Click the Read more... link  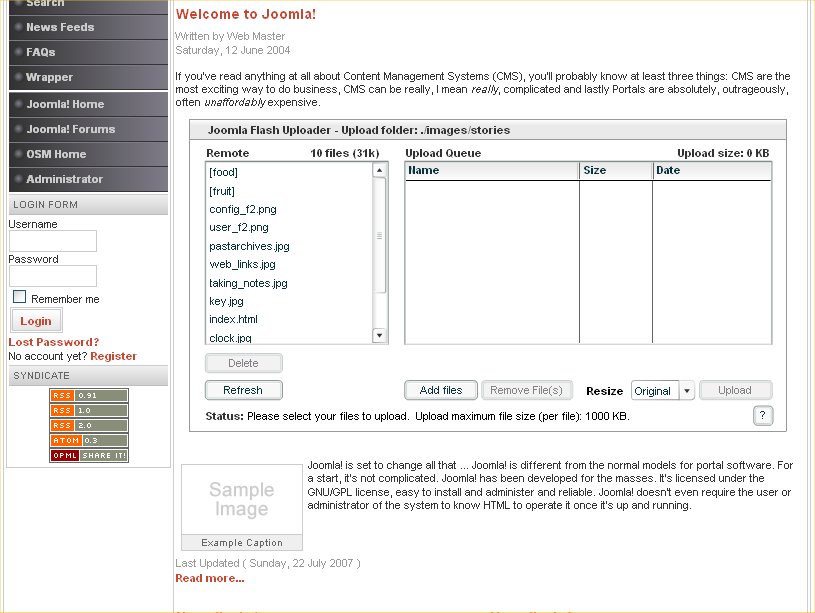(x=209, y=578)
